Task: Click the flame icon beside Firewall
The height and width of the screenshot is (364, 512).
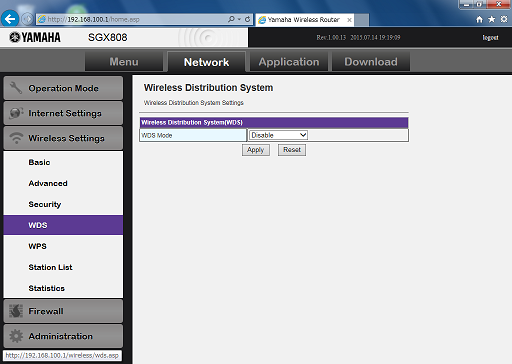Action: tap(16, 311)
